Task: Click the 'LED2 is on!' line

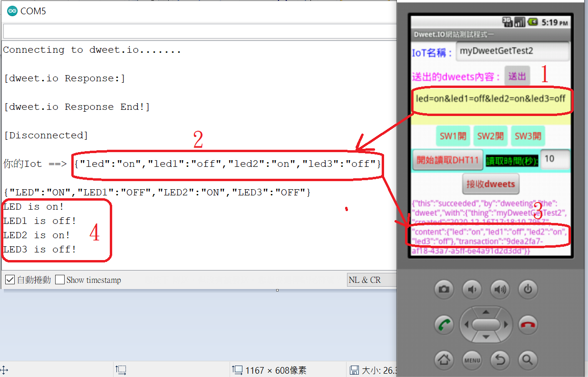Action: (x=37, y=235)
